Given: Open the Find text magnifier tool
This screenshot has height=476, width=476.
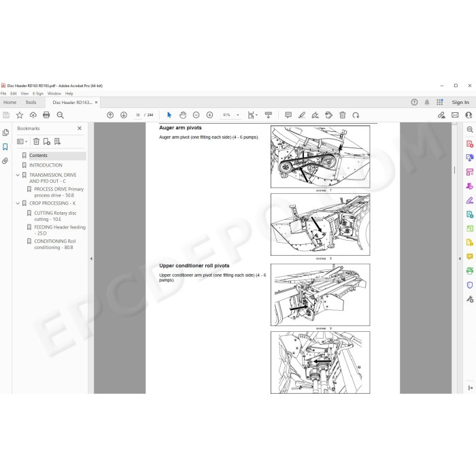Looking at the screenshot, I should [60, 115].
